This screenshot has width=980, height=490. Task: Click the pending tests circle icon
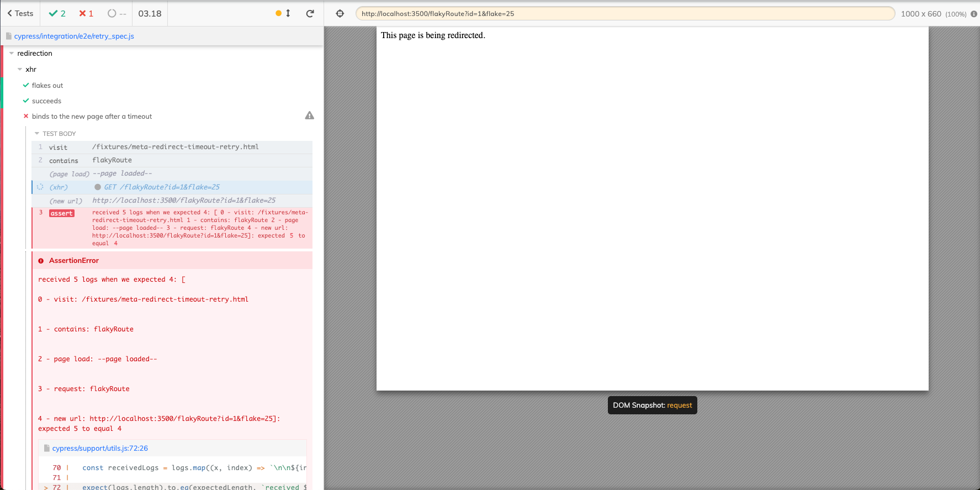coord(112,13)
